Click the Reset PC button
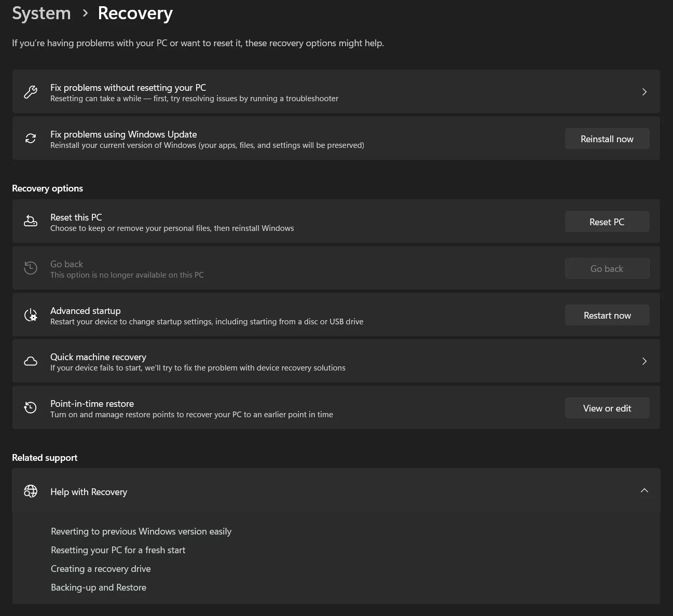The width and height of the screenshot is (673, 616). coord(607,222)
